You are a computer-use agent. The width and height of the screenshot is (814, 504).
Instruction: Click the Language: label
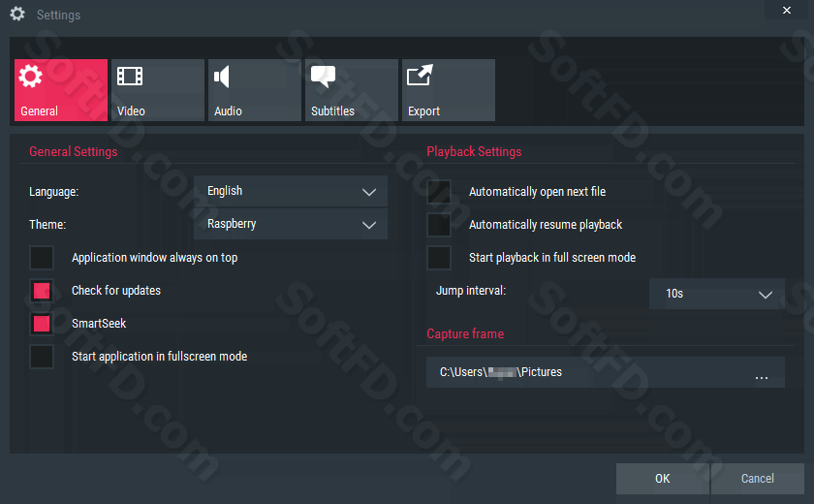click(x=54, y=192)
